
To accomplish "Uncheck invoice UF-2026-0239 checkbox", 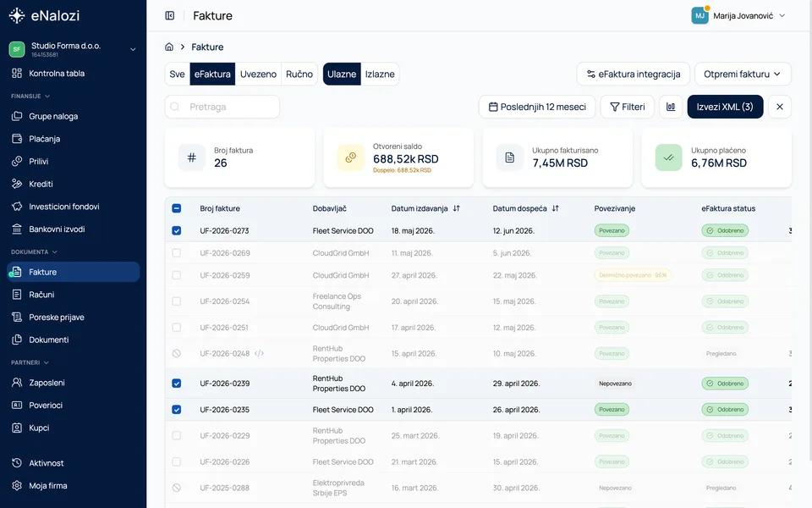I will click(177, 384).
